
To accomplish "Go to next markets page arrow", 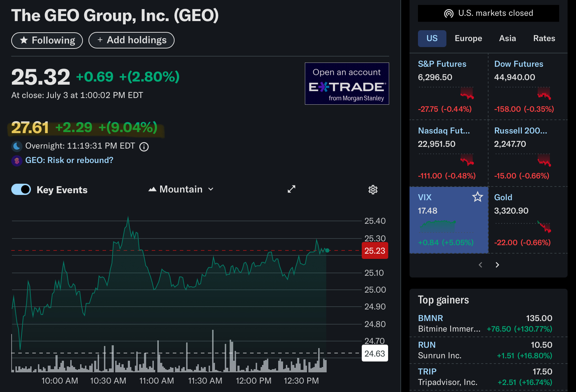I will 497,265.
